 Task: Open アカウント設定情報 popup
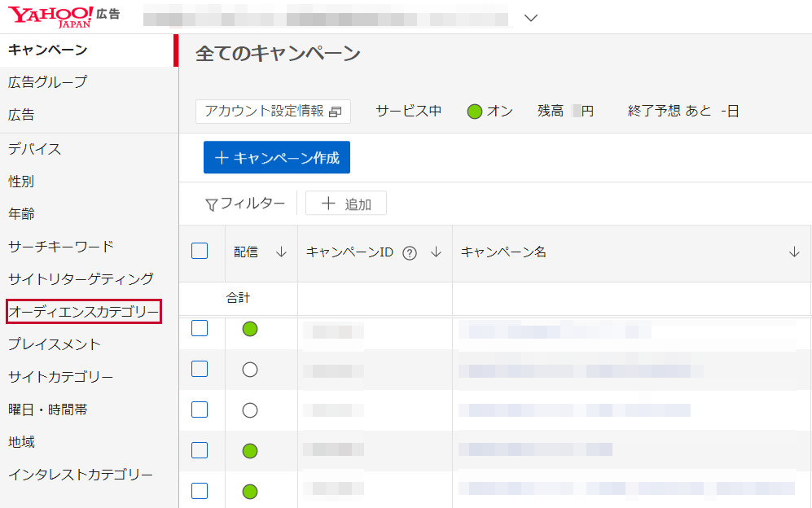(273, 112)
